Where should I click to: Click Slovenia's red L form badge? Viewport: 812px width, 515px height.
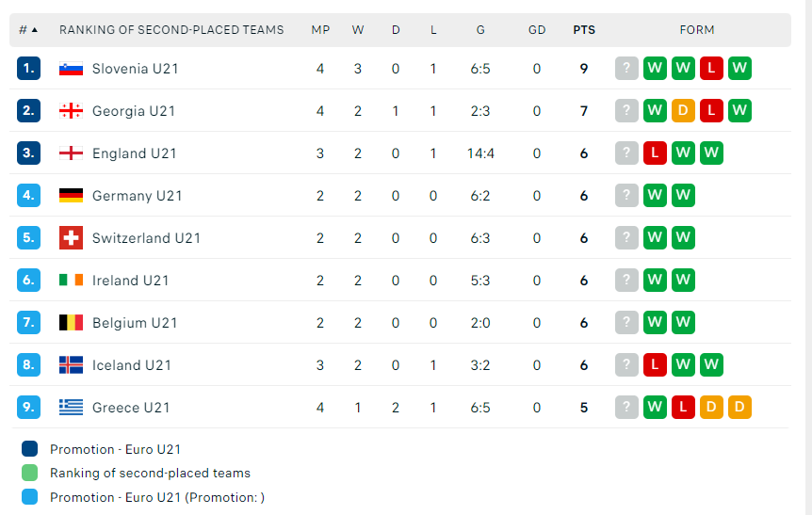tap(711, 69)
